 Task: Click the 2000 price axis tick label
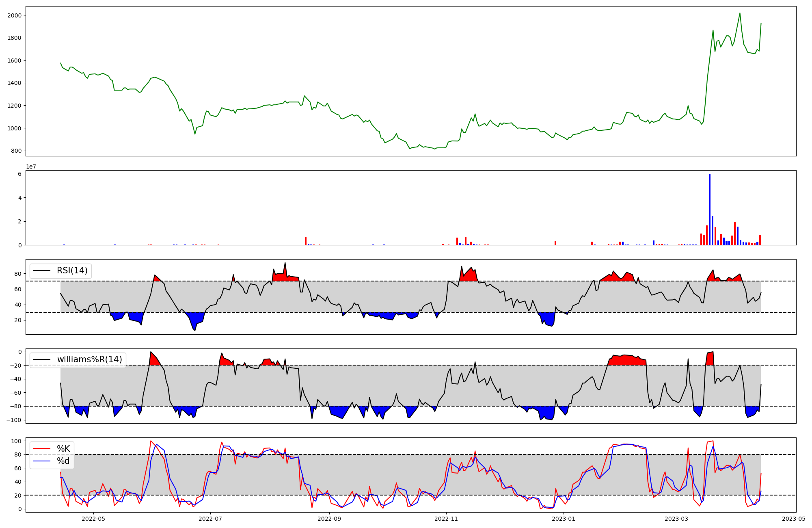click(x=15, y=15)
